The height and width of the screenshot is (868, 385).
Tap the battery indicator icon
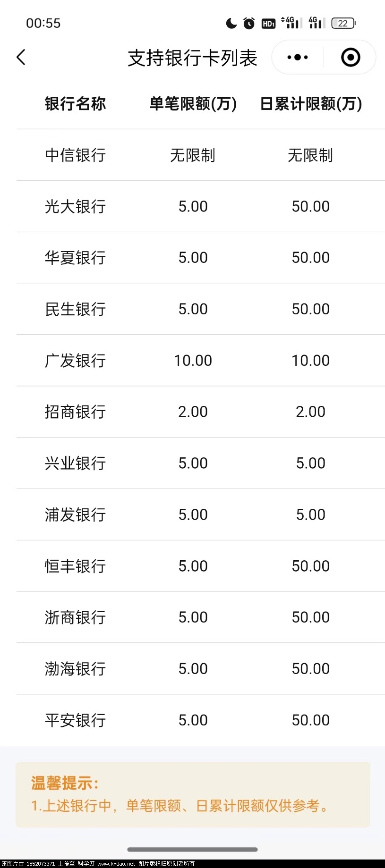point(343,23)
